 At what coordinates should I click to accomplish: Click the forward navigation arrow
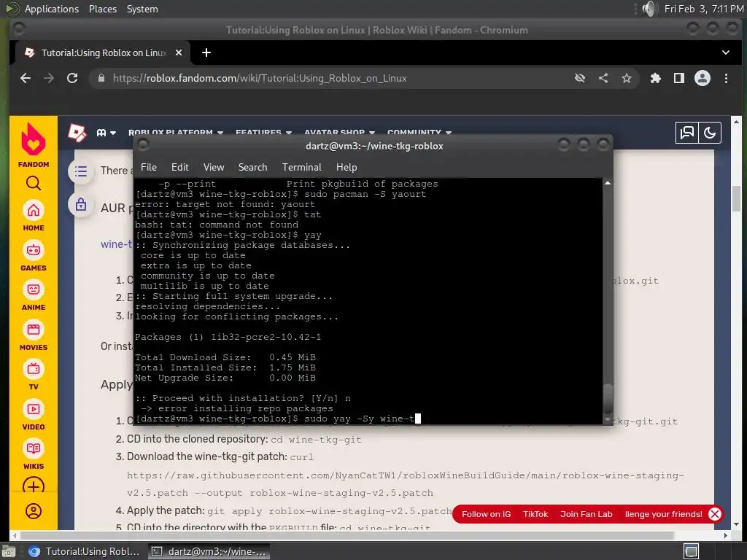tap(49, 78)
